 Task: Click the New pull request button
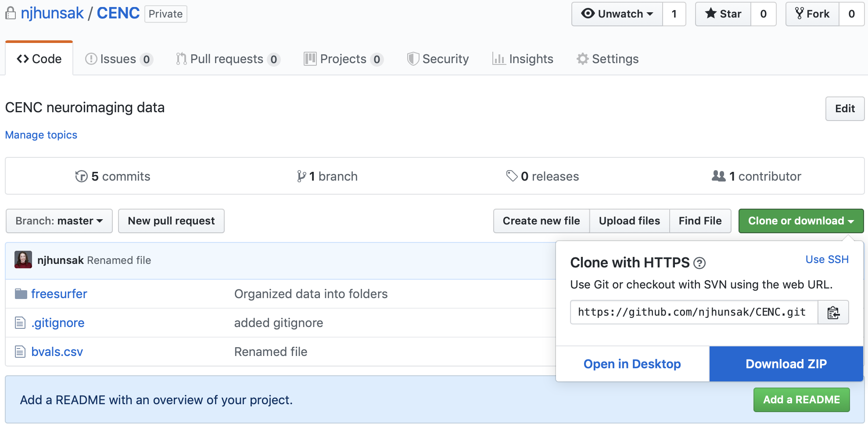point(171,221)
